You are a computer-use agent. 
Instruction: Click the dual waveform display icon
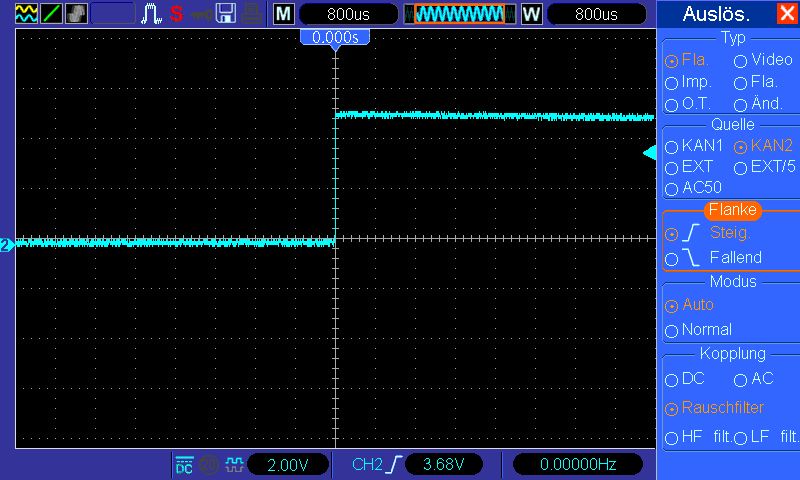click(x=27, y=14)
